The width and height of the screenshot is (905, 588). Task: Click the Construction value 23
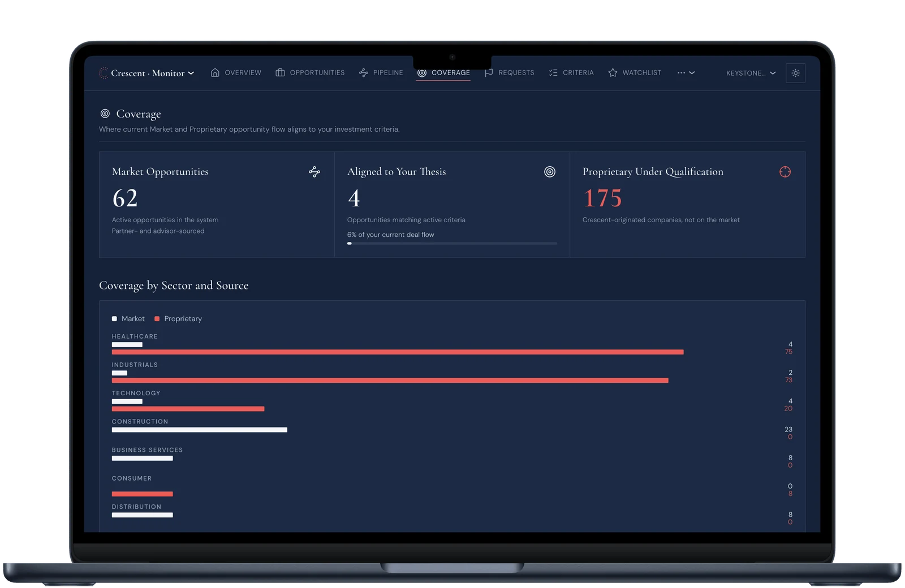tap(788, 430)
